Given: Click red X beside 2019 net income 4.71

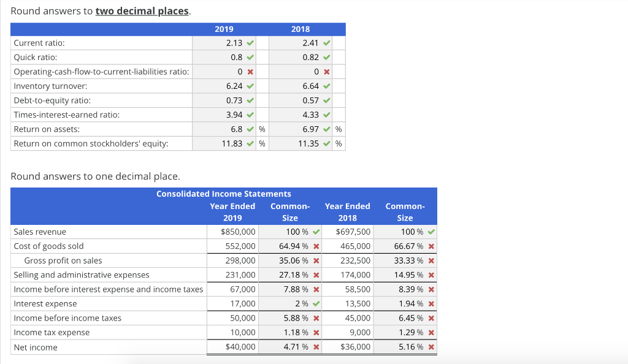Looking at the screenshot, I should [316, 347].
